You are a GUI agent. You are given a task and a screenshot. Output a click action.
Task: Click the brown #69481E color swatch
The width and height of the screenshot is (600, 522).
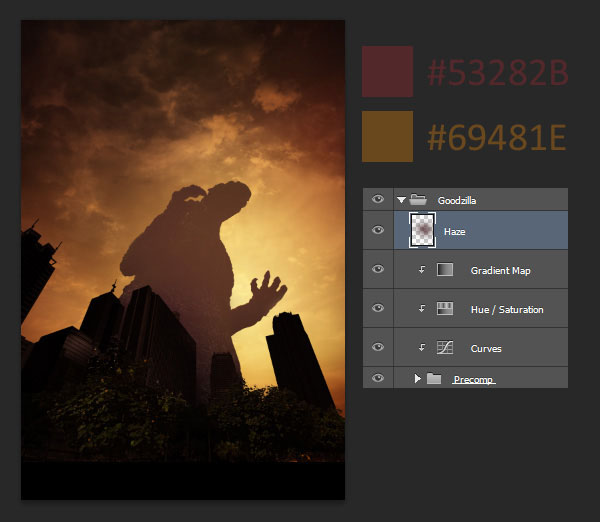coord(387,136)
